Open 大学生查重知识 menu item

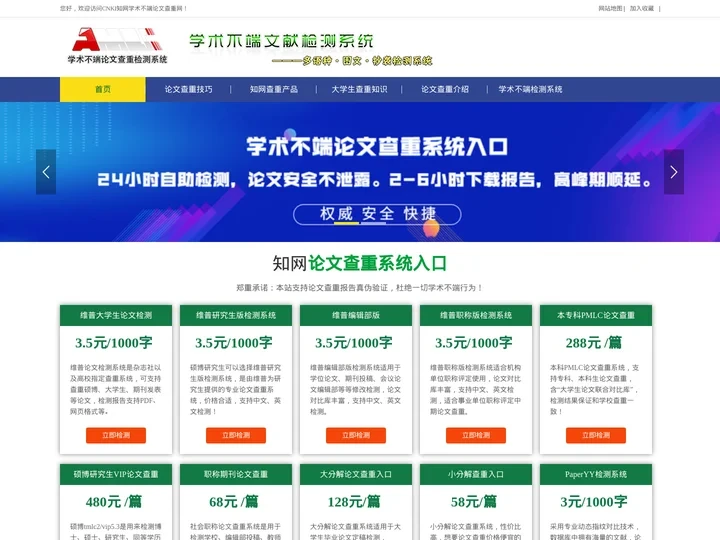pos(359,89)
